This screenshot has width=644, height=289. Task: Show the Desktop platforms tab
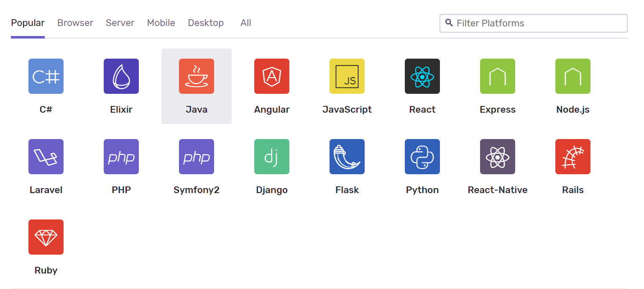tap(206, 23)
